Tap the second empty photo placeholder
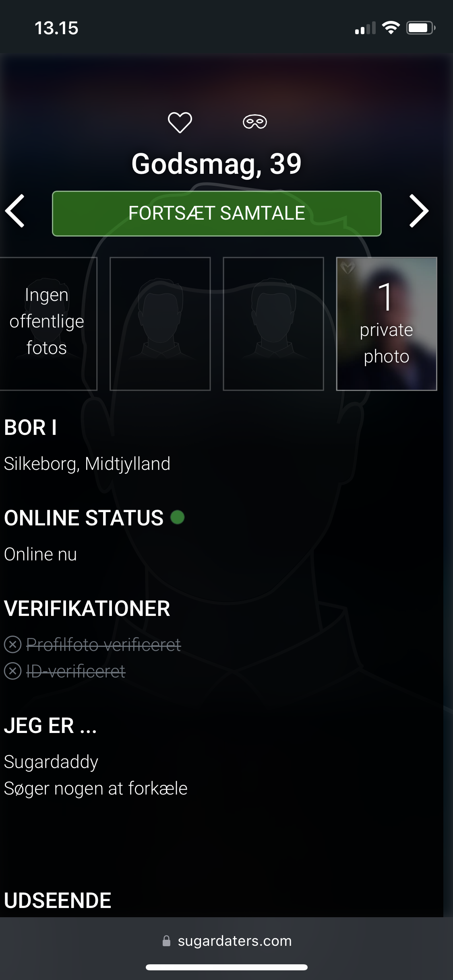The width and height of the screenshot is (453, 980). click(x=160, y=324)
